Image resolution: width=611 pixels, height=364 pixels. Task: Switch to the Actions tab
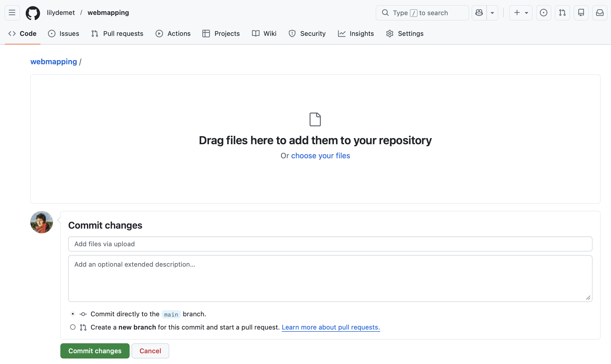(x=173, y=34)
